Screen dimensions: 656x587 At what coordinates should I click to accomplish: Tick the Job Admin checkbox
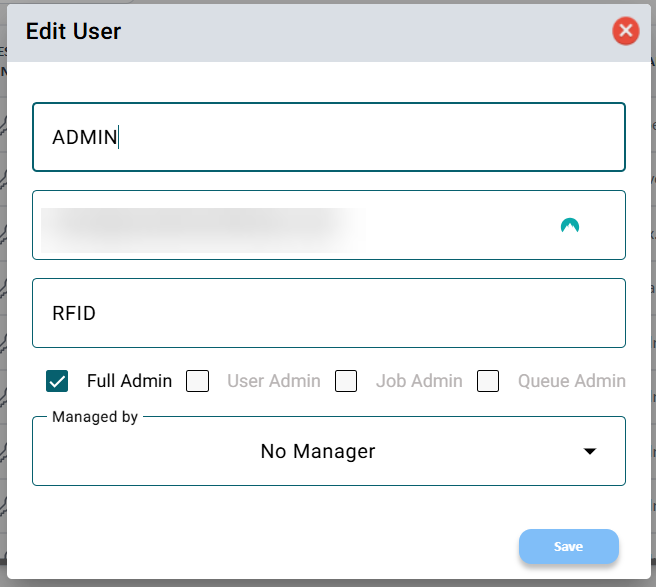point(346,381)
